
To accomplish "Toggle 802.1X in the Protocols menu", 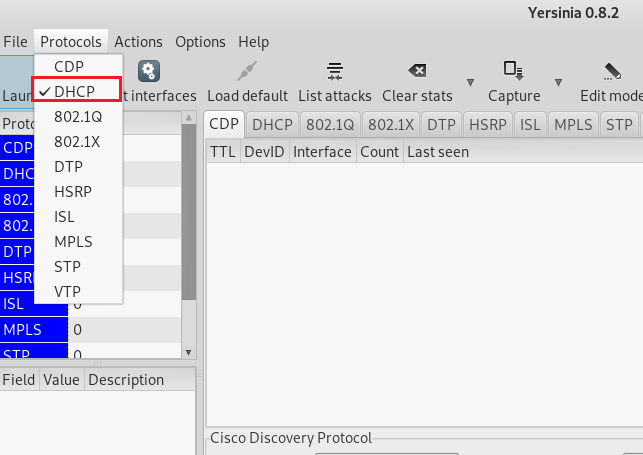I will click(x=78, y=142).
